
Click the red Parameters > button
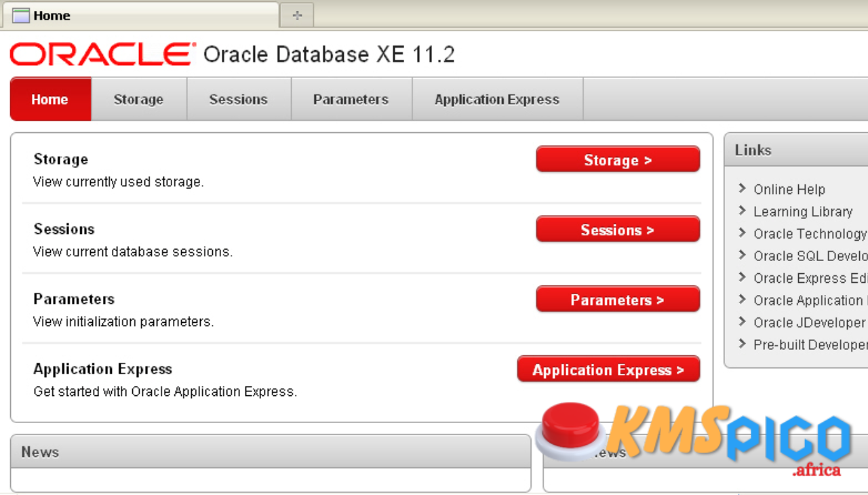618,300
